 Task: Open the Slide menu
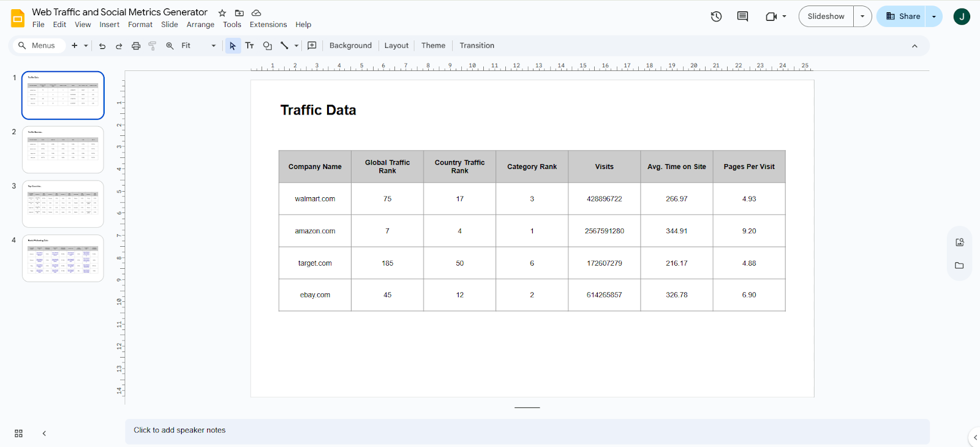170,24
